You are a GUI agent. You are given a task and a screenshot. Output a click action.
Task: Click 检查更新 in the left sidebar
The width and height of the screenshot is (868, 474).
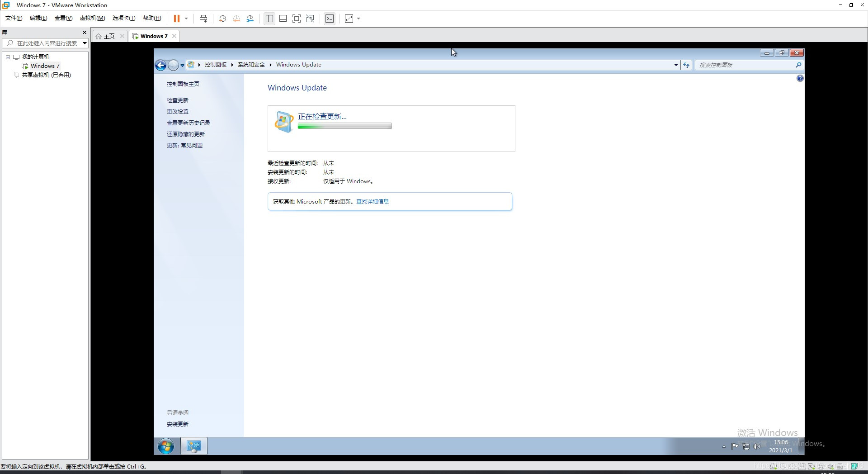tap(177, 100)
